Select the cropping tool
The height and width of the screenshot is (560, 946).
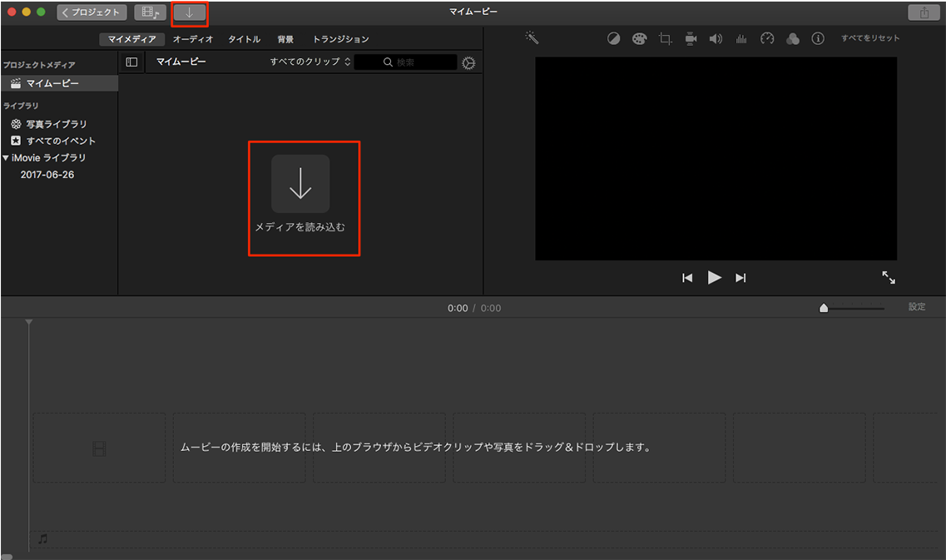pyautogui.click(x=665, y=37)
